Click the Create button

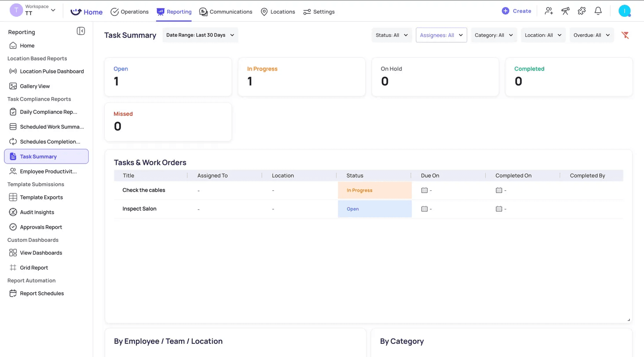[x=516, y=11]
